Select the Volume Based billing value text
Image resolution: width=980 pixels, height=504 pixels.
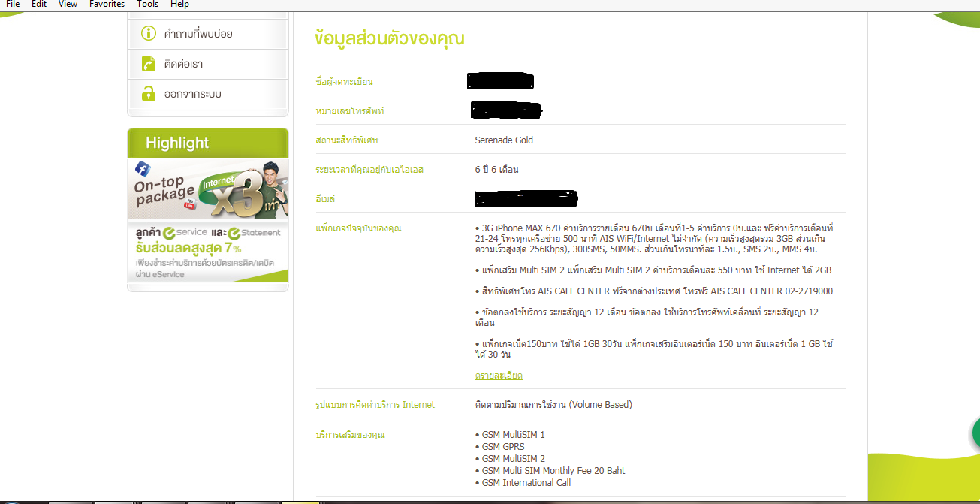(553, 405)
